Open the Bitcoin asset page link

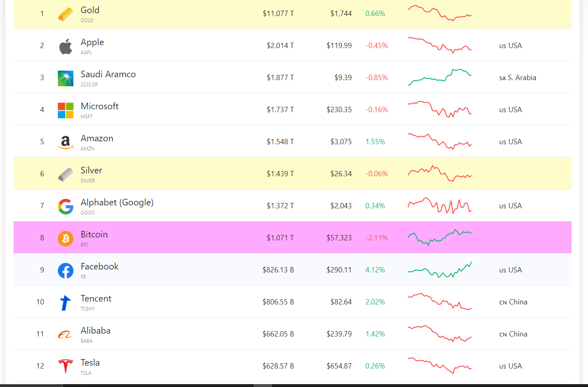[x=94, y=235]
